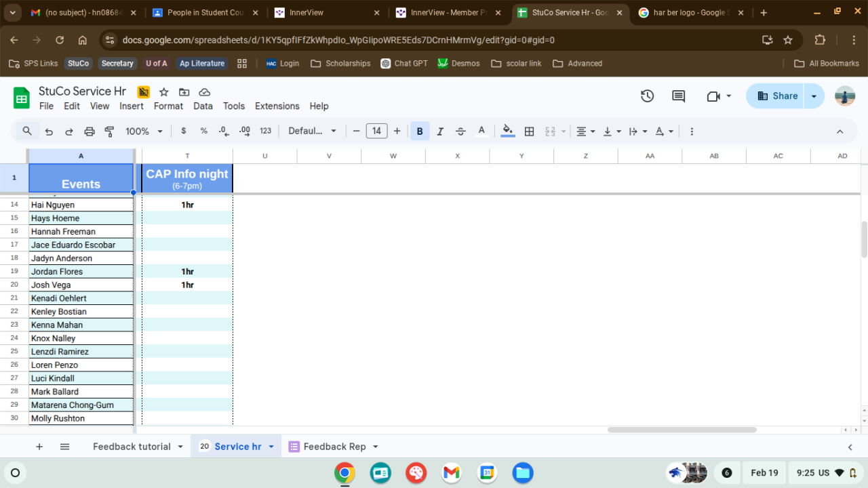Open the fill color picker
The image size is (868, 488).
click(x=508, y=131)
